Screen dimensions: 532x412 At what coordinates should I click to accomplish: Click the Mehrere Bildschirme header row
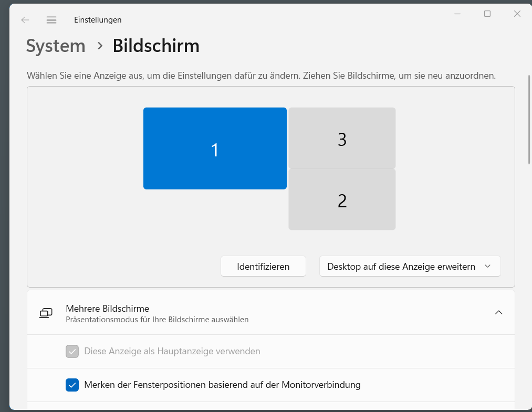click(271, 313)
